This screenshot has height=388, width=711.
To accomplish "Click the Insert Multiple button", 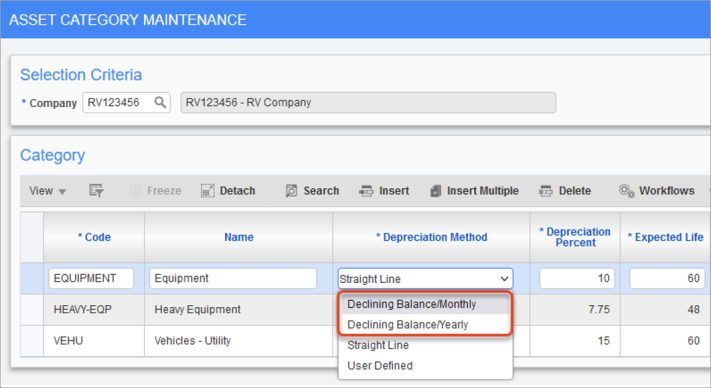I will pos(474,191).
